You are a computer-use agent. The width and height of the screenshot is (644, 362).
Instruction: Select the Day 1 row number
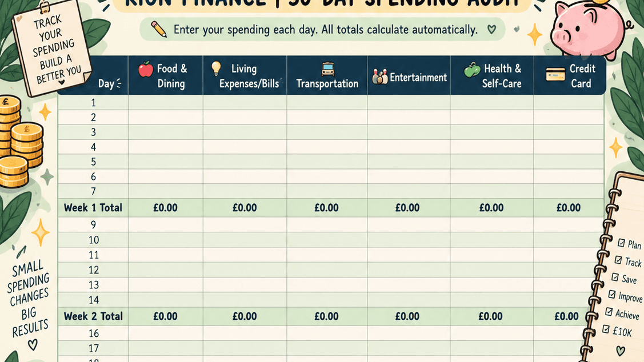click(93, 103)
